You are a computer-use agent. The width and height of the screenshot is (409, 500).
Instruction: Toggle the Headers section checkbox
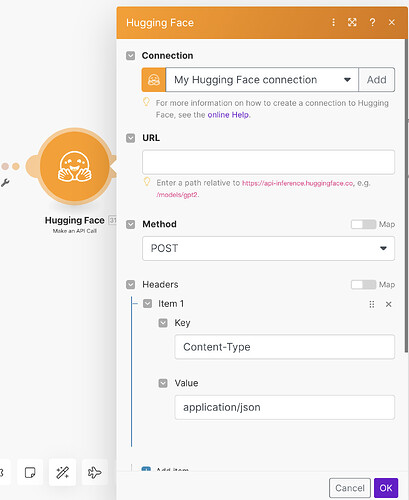131,284
